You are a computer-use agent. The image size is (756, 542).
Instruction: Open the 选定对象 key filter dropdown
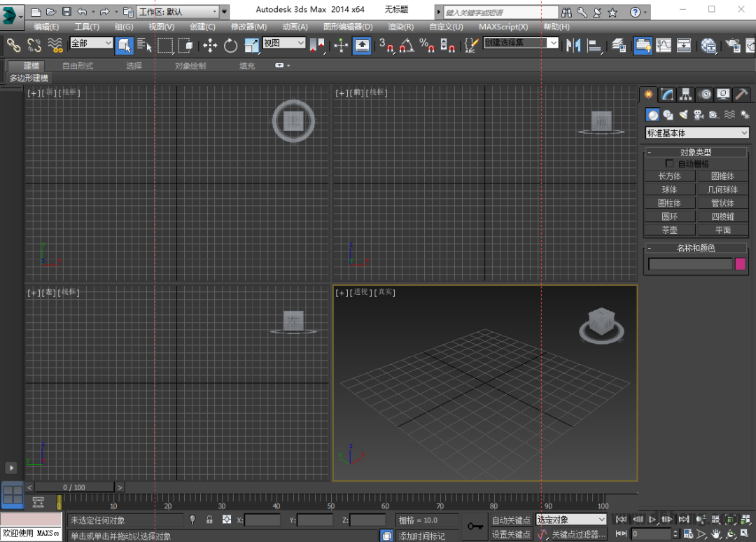tap(571, 520)
